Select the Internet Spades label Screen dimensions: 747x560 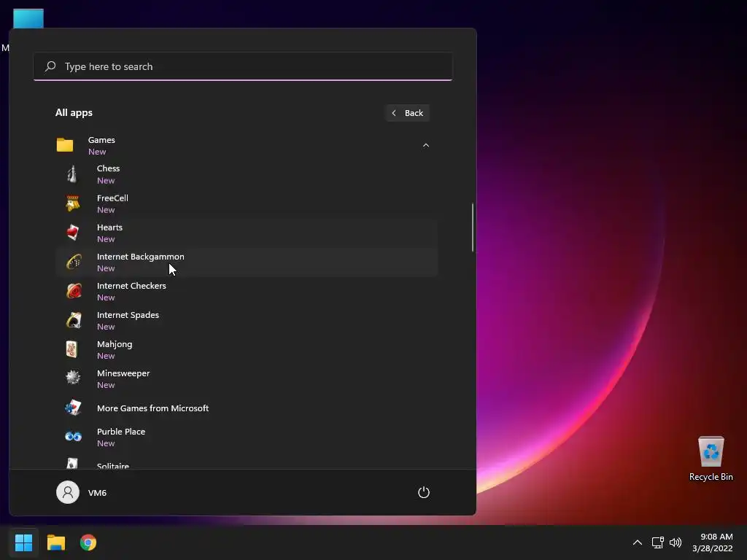tap(128, 315)
